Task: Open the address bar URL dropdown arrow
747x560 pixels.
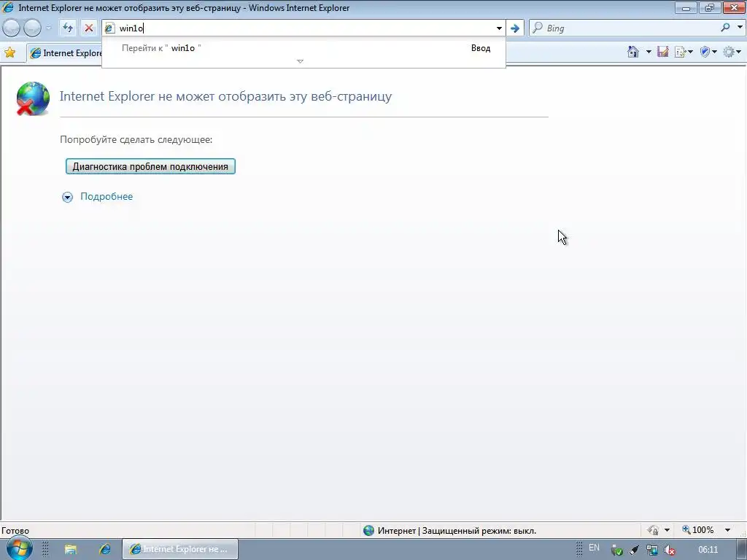Action: [499, 28]
